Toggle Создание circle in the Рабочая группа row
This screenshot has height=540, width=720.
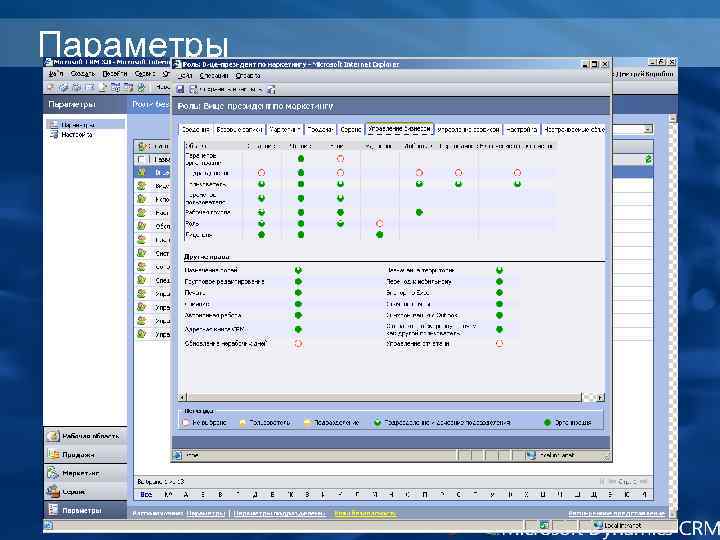[261, 212]
